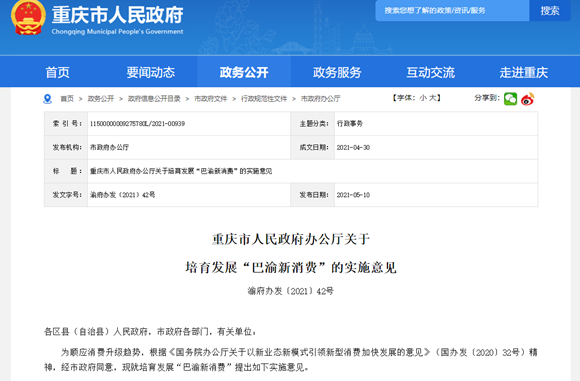Image resolution: width=580 pixels, height=381 pixels.
Task: Go to 政务公开 breadcrumb link
Action: [101, 99]
